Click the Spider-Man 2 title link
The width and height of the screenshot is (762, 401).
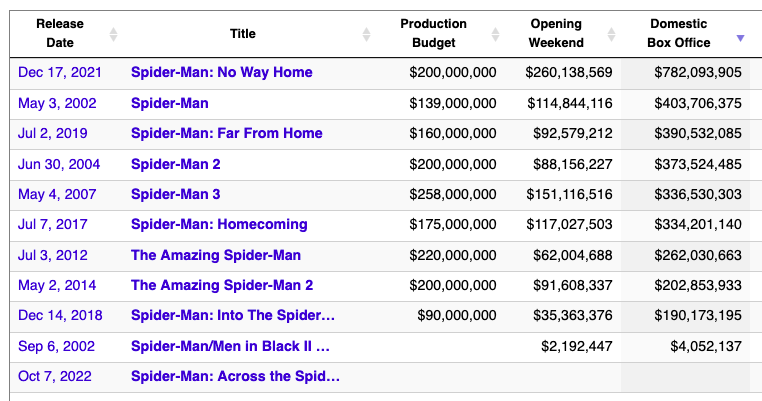[175, 164]
